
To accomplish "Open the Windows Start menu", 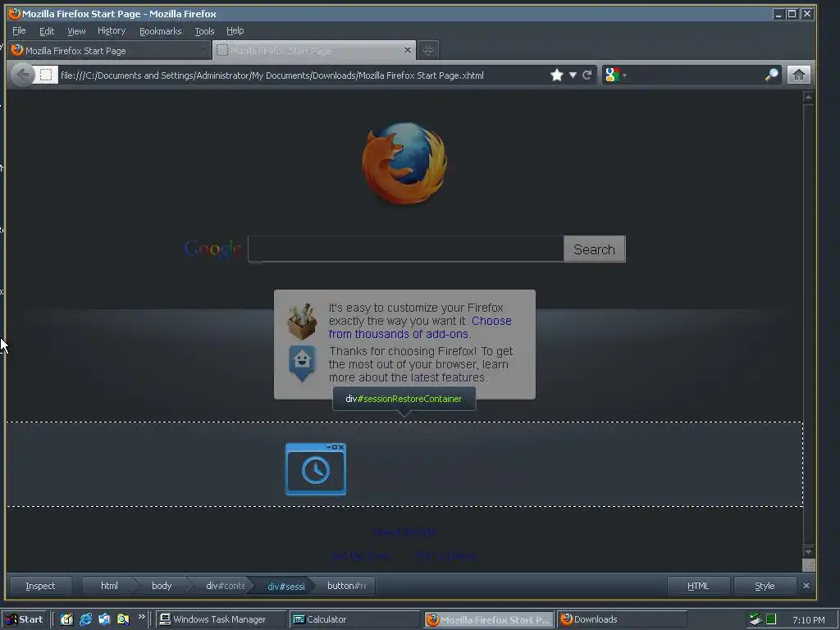I will click(25, 619).
